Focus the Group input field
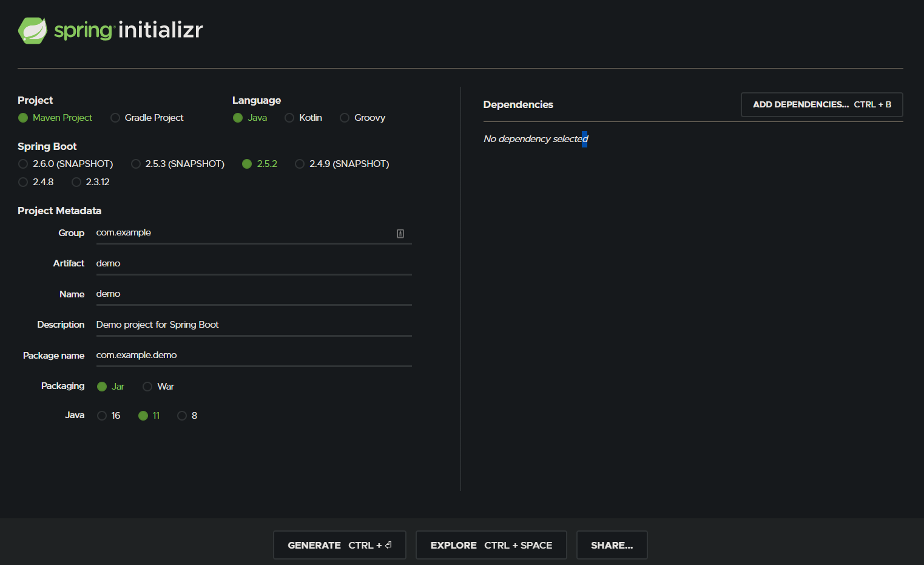This screenshot has height=565, width=924. [x=254, y=233]
